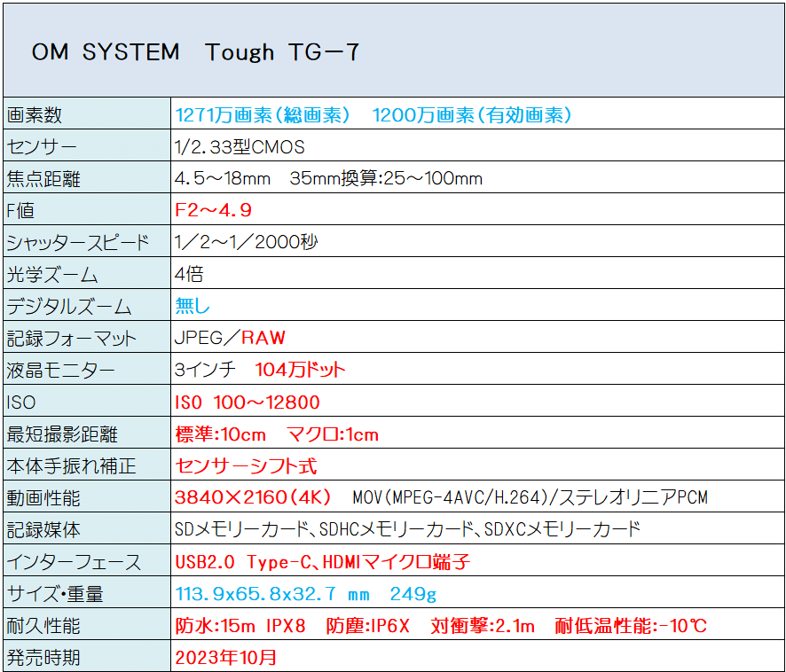The image size is (786, 672).
Task: Select the 防水:15m IPX8 durability cell
Action: (x=477, y=624)
